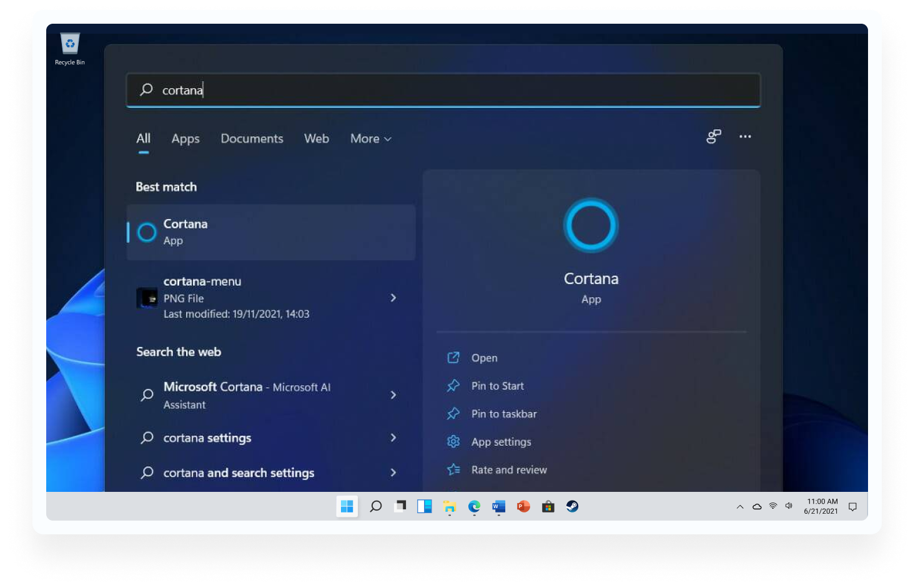The width and height of the screenshot is (913, 588).
Task: Select cortana settings web suggestion
Action: [271, 438]
